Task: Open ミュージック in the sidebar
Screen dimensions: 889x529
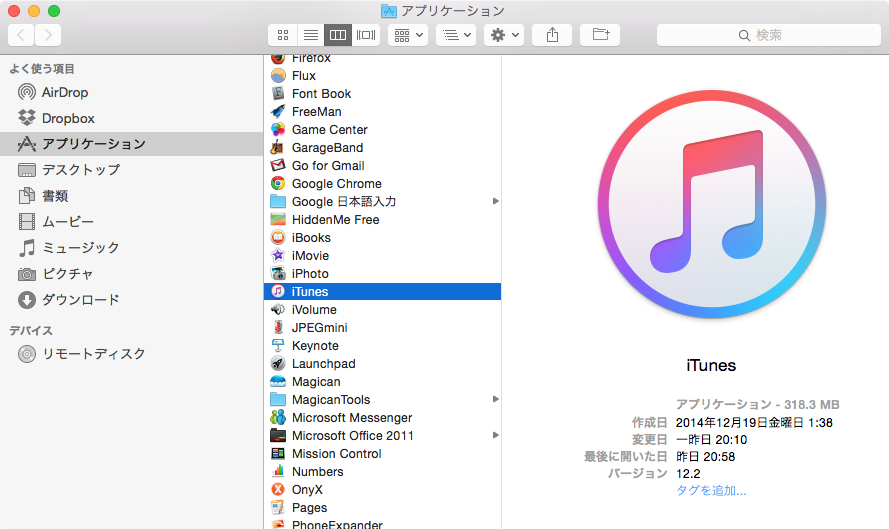Action: (x=132, y=248)
